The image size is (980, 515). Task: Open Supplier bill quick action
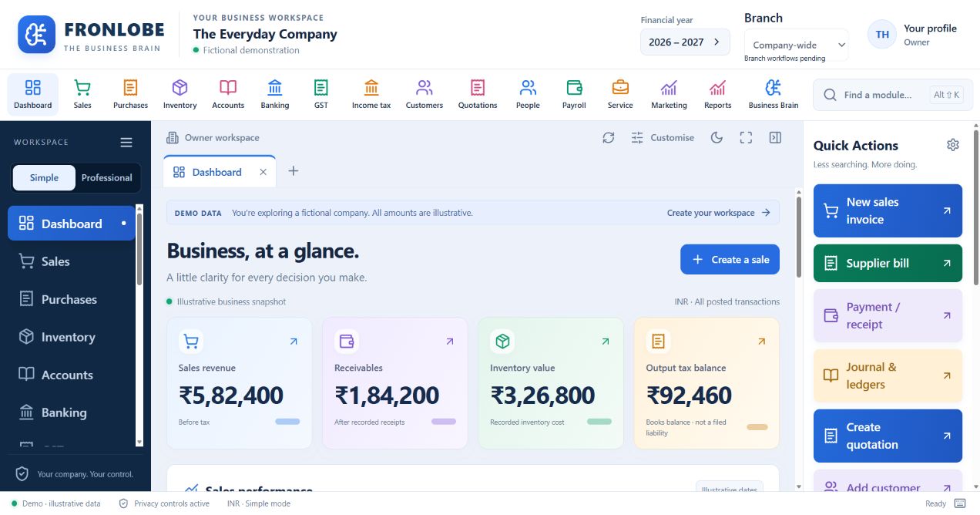pyautogui.click(x=888, y=263)
